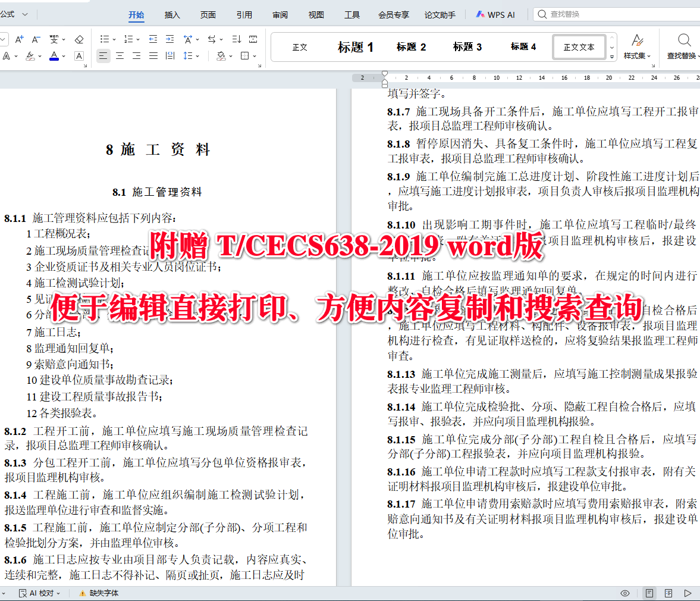Viewport: 700px width, 601px height.
Task: Open the 工具 tab
Action: coord(352,15)
